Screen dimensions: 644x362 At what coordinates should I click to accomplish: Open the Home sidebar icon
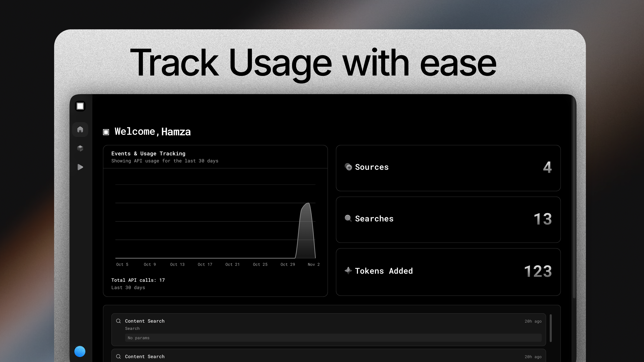point(80,129)
